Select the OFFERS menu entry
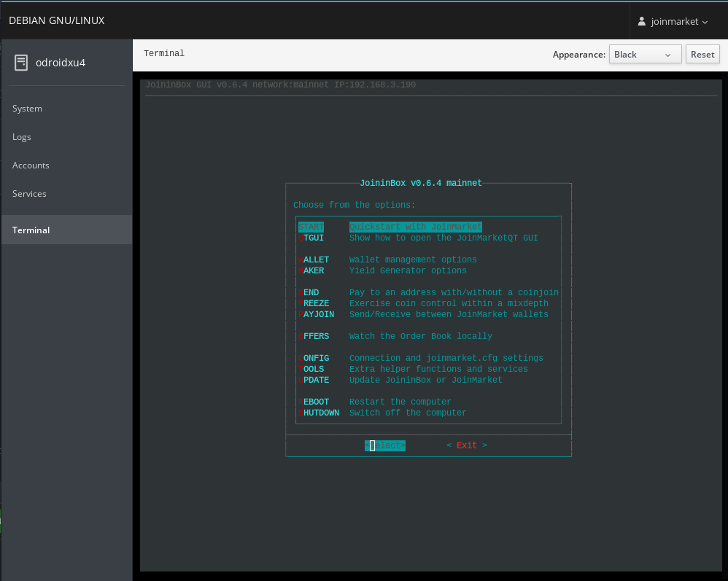728x581 pixels. coord(314,336)
